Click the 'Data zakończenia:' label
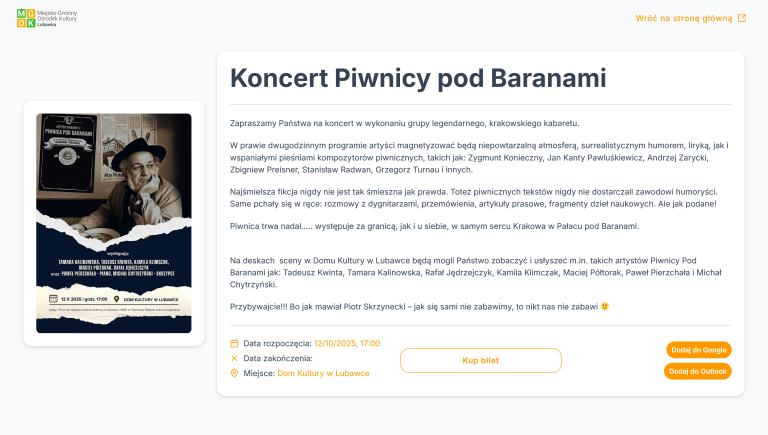The width and height of the screenshot is (768, 435). point(278,358)
